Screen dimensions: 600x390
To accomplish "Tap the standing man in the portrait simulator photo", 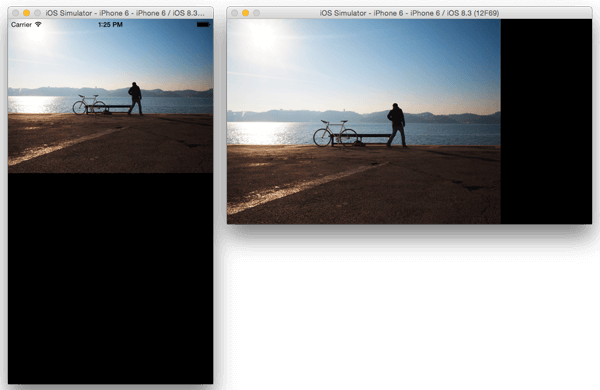I will pos(135,98).
